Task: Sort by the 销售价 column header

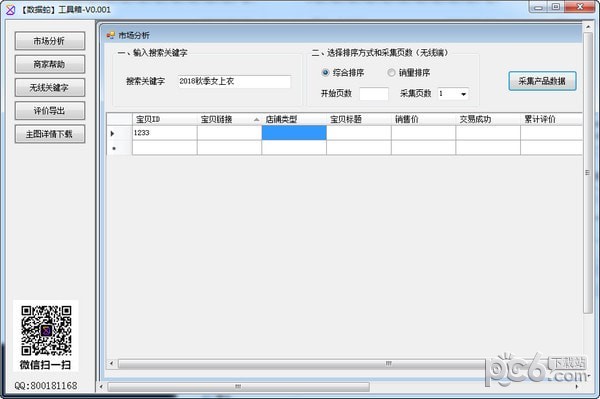Action: point(423,119)
